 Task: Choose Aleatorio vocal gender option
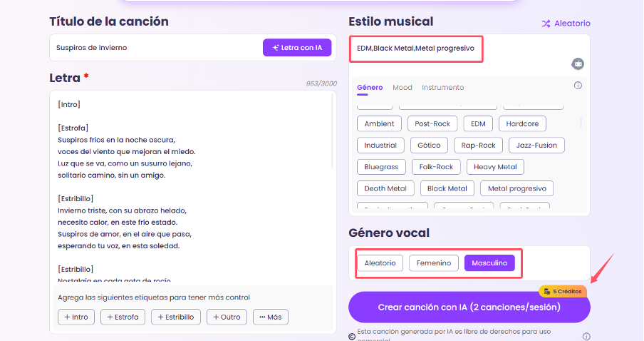click(380, 263)
